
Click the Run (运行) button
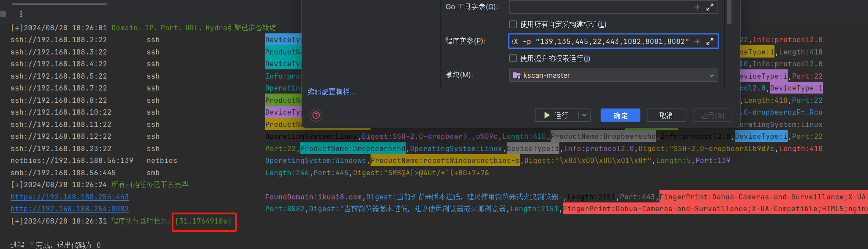(557, 115)
